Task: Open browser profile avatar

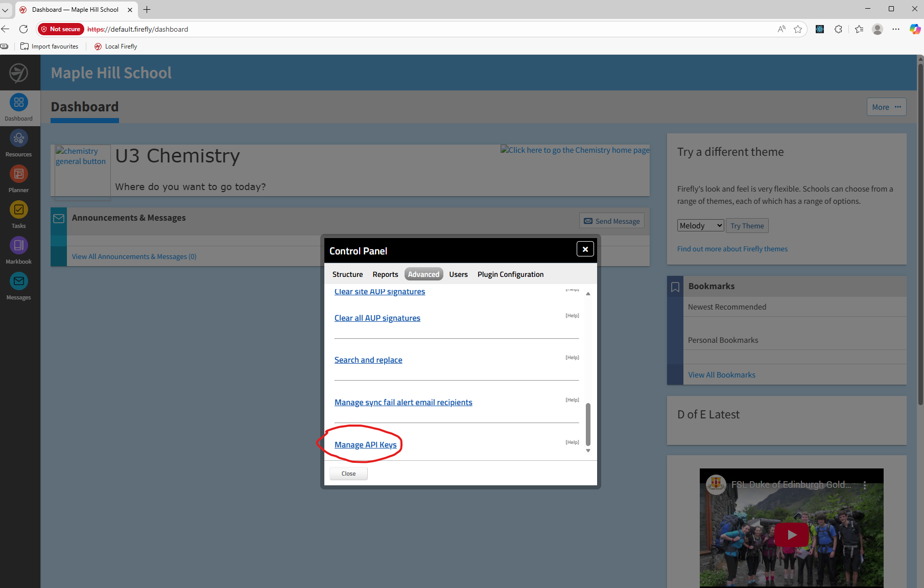Action: coord(878,29)
